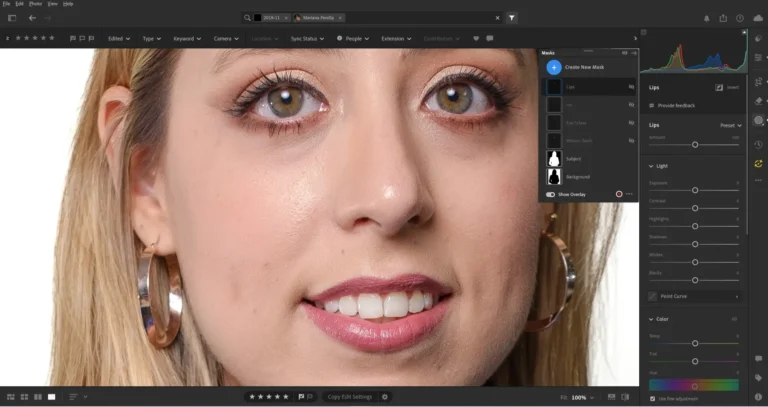Select the Masking tool in right sidebar
Screen dimensions: 768x407
(x=759, y=120)
